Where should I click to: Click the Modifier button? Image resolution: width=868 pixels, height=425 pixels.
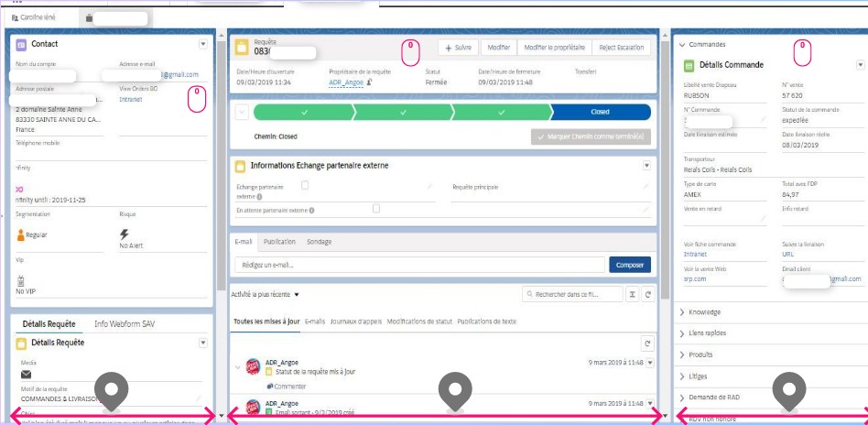[499, 48]
